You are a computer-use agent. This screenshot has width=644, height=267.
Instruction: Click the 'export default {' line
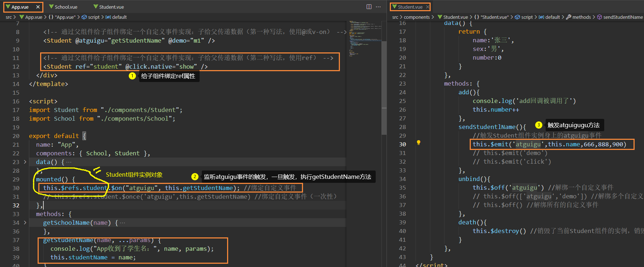tap(57, 136)
